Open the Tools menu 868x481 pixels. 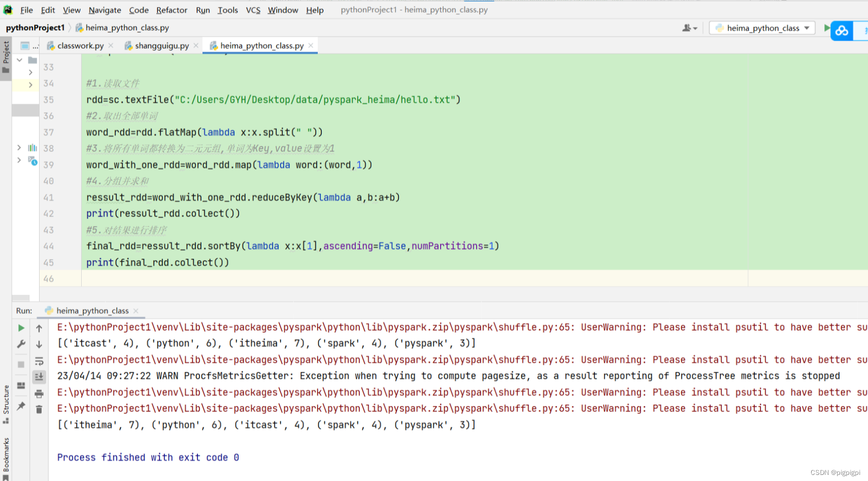[227, 10]
